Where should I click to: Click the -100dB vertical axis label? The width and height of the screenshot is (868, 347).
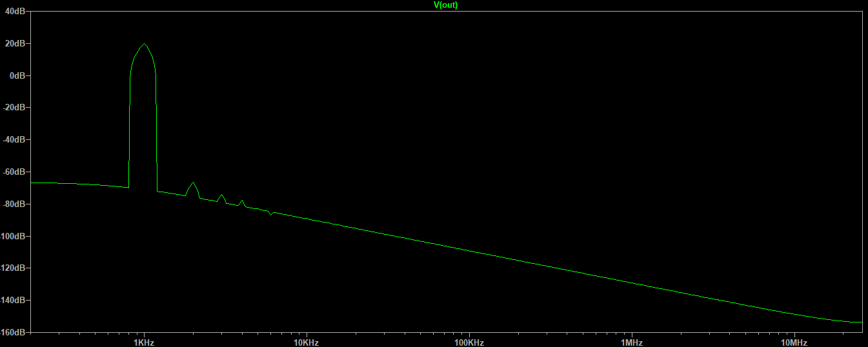[13, 236]
